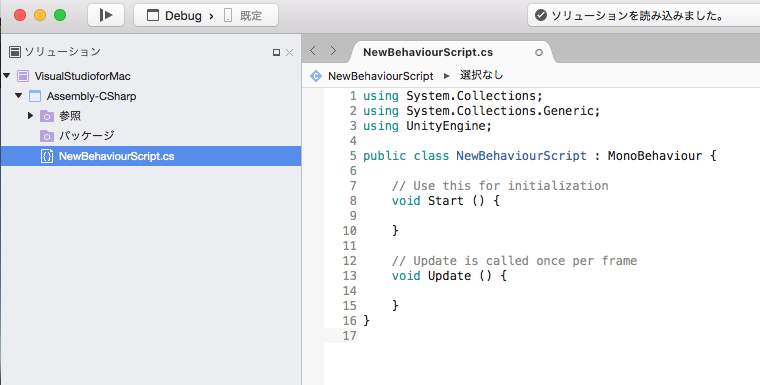Click the ソリューションを読み込みました status field

click(644, 16)
